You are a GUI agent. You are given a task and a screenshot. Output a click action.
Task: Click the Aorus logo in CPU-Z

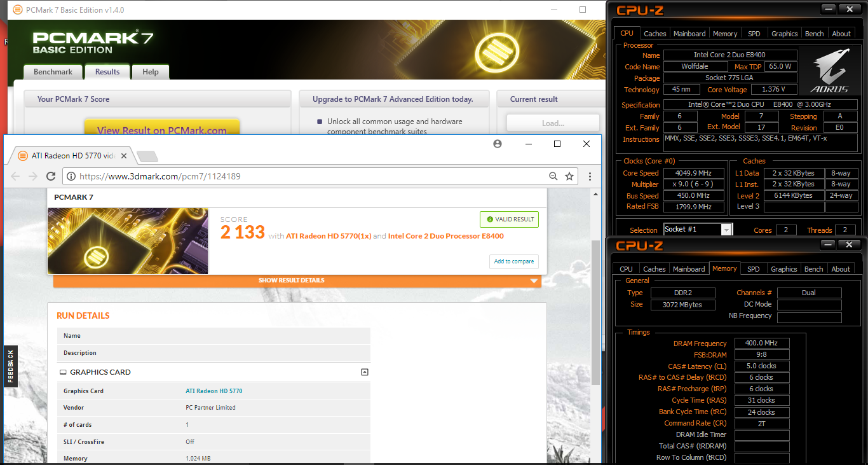tap(829, 72)
